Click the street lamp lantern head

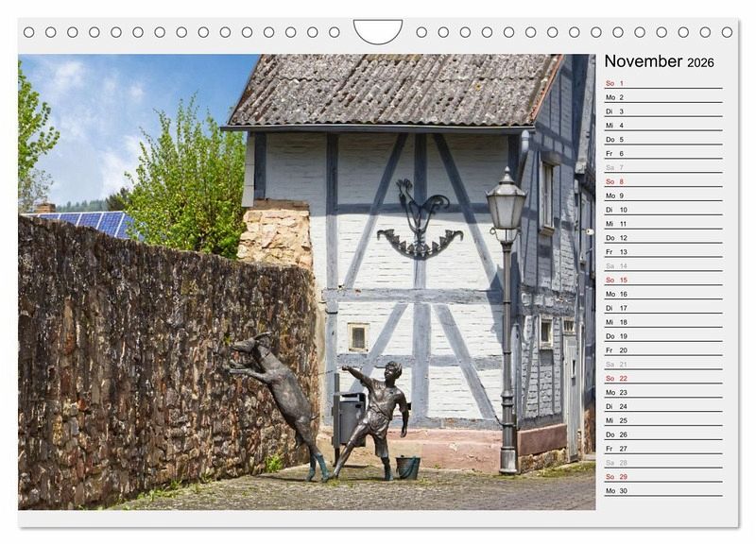point(506,203)
